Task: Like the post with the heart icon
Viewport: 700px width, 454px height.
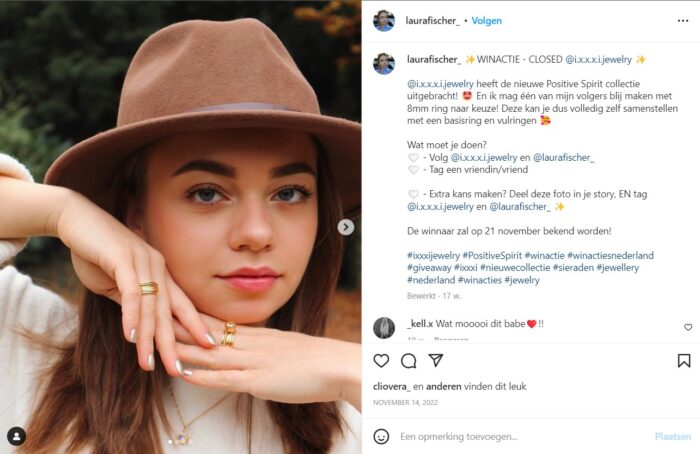Action: (381, 361)
